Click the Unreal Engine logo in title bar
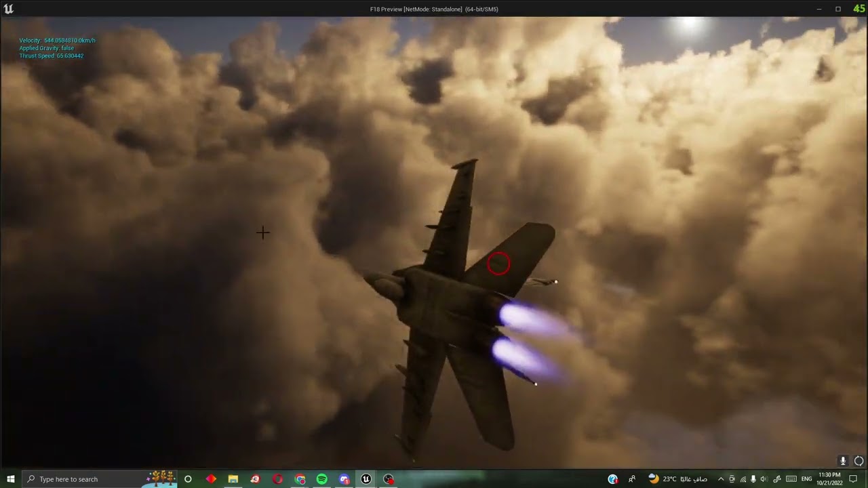 8,9
